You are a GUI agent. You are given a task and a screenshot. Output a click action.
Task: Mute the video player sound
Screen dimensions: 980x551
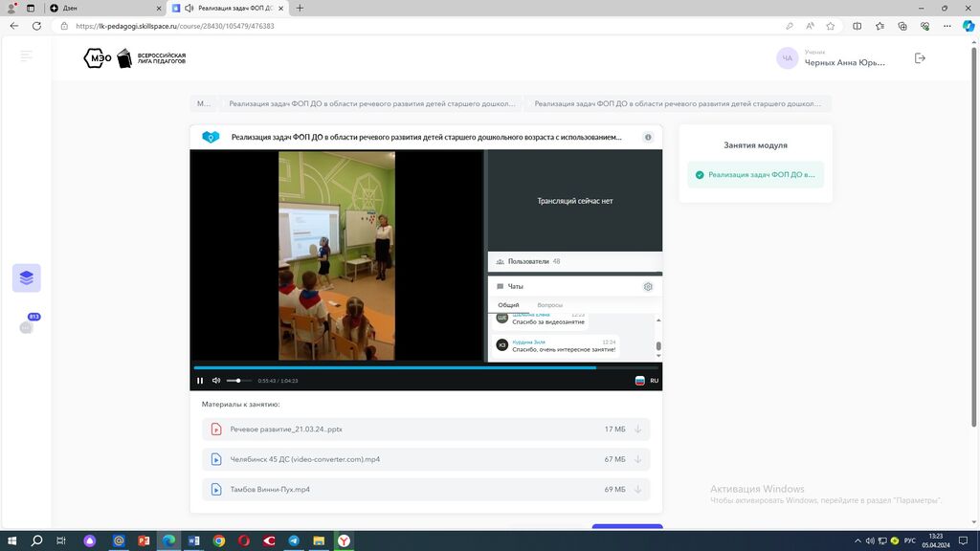(x=216, y=381)
